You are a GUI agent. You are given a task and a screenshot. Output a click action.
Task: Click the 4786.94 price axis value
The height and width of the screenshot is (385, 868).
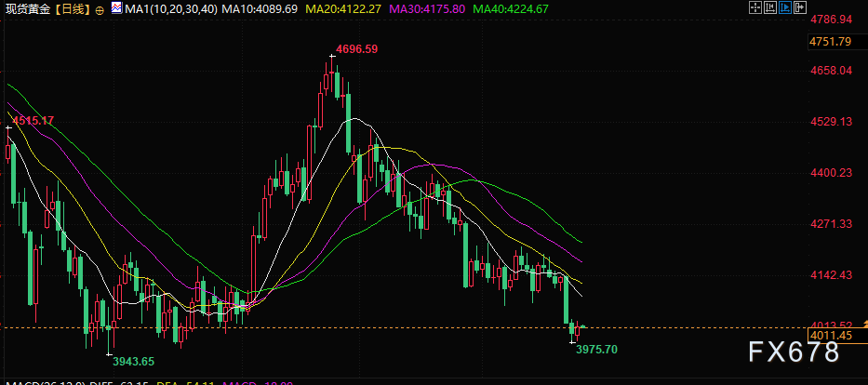point(831,20)
